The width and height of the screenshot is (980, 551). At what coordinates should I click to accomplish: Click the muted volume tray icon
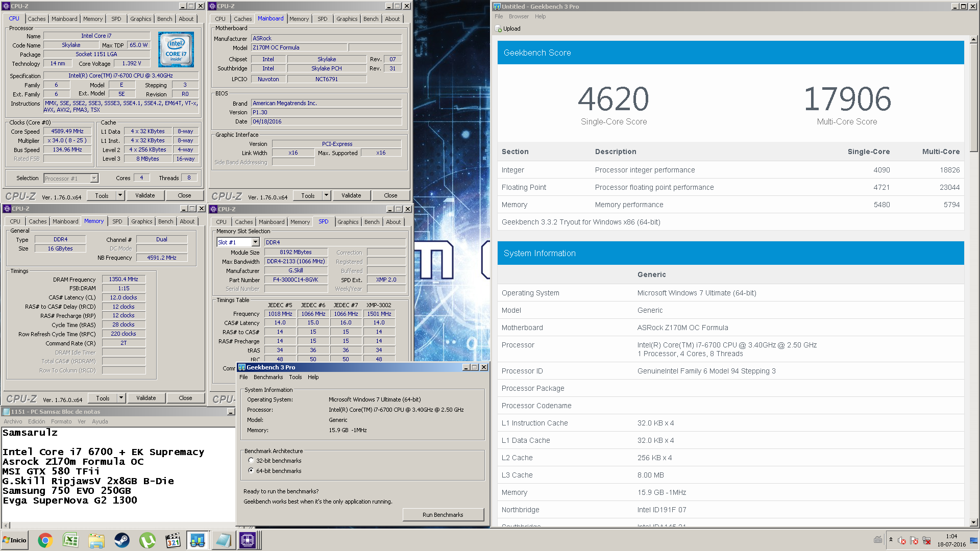(x=902, y=540)
